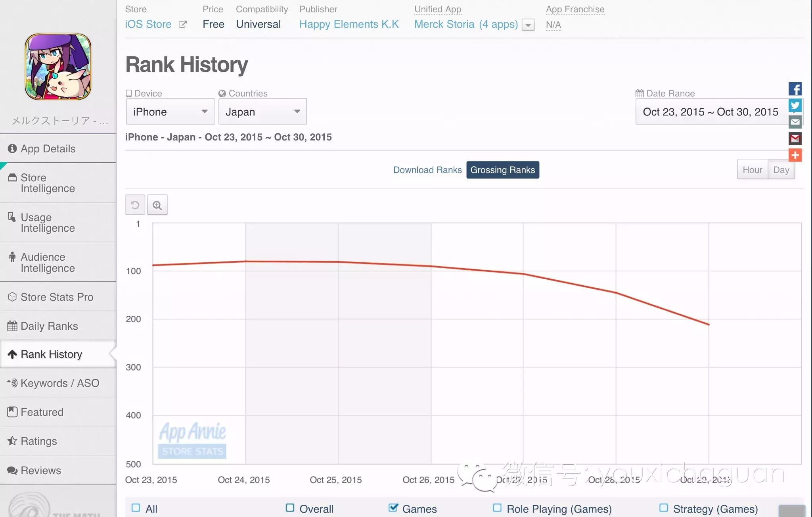Screen dimensions: 812x517
Task: Check the Role Playing (Games) checkbox
Action: click(497, 508)
